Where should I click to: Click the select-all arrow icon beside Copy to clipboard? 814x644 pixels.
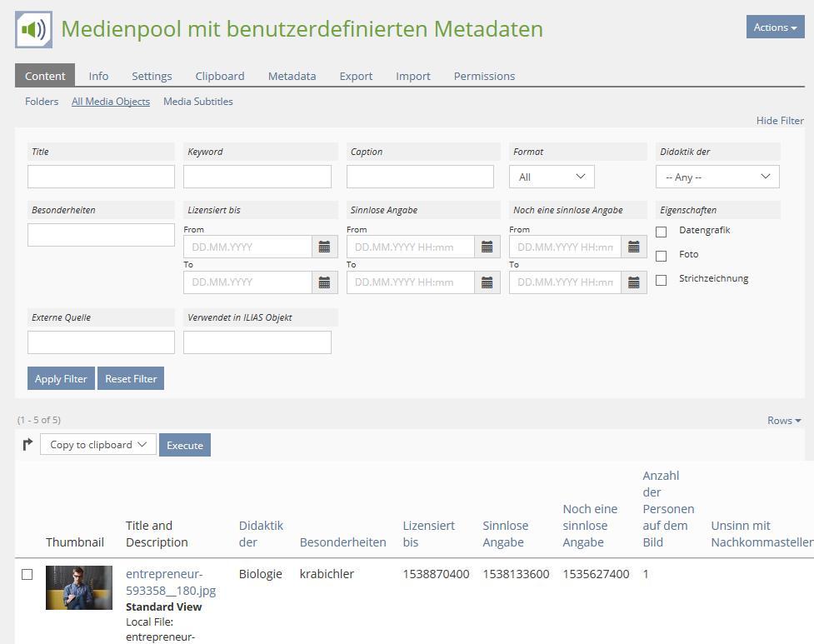(x=27, y=445)
